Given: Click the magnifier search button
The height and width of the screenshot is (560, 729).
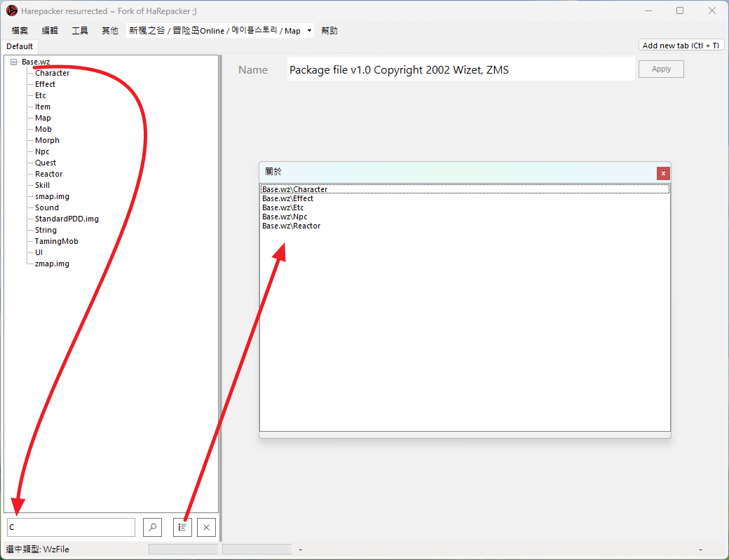Looking at the screenshot, I should (x=153, y=528).
